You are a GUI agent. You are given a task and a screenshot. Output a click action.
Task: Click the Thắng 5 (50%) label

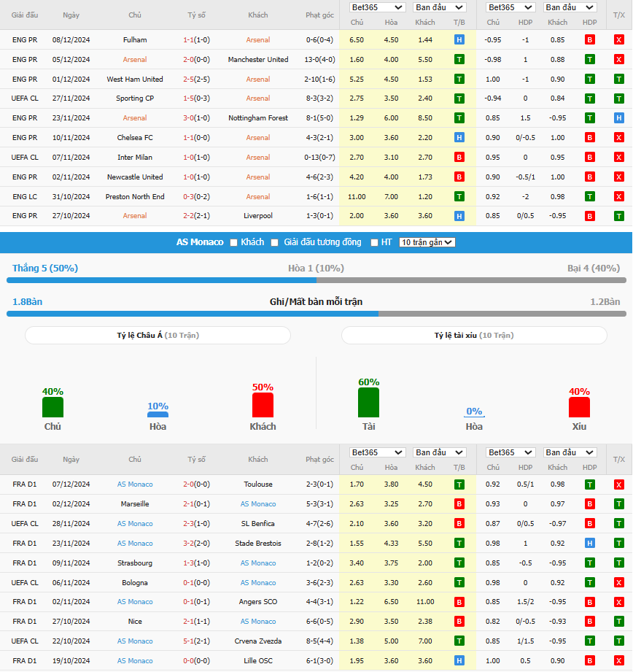point(45,269)
